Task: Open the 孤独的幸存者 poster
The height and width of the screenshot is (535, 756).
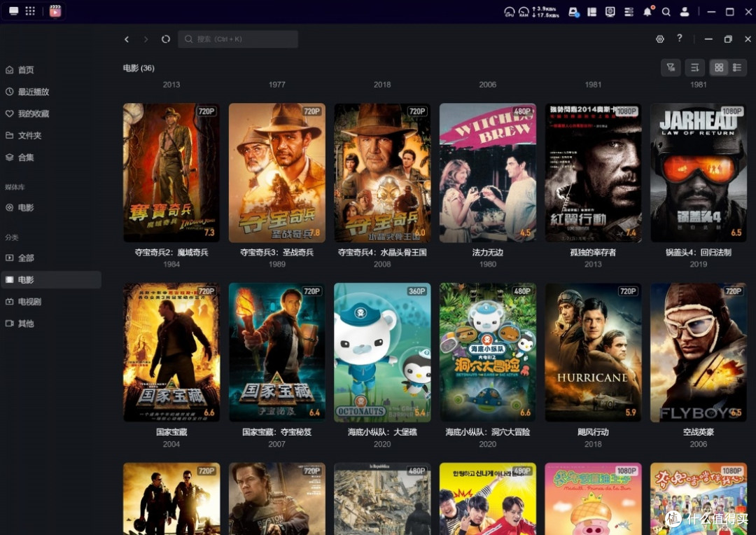Action: 593,173
